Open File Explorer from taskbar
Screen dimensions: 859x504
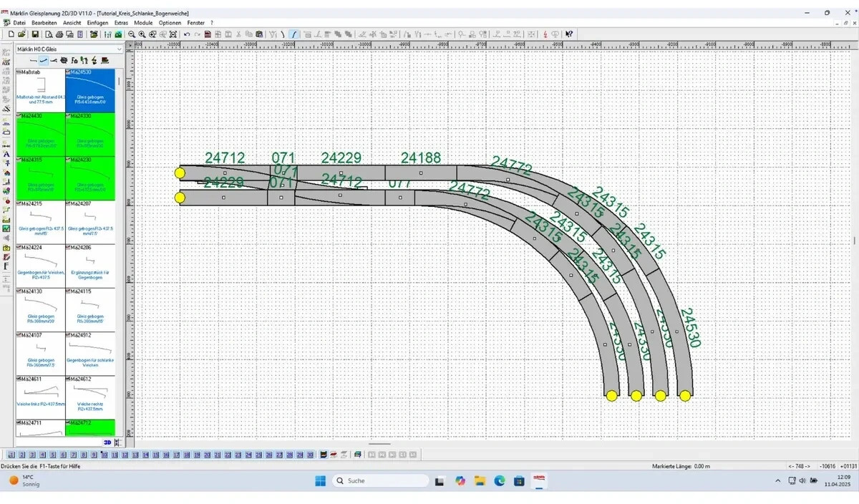pyautogui.click(x=480, y=480)
